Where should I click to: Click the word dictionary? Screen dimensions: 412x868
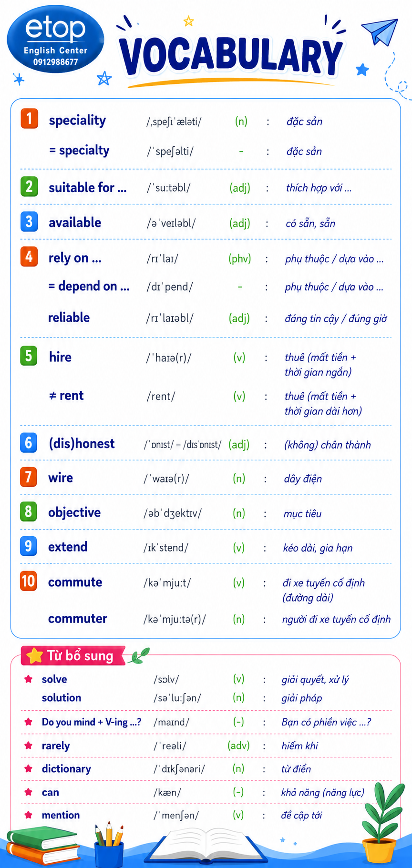(66, 769)
